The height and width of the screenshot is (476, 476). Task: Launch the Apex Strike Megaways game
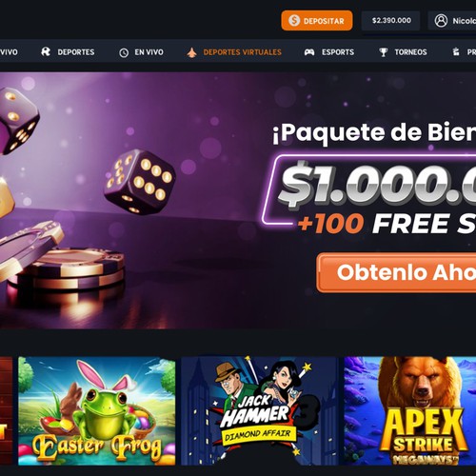pos(410,411)
